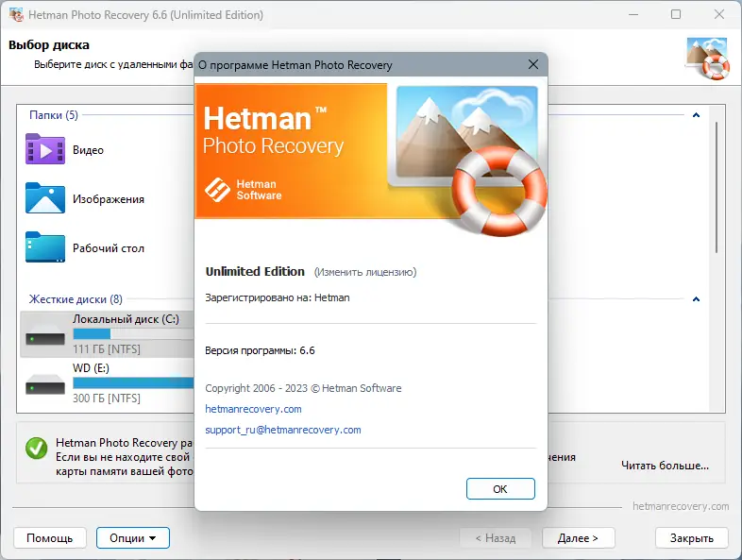Click the WD (E:) usage bar
This screenshot has width=742, height=560.
click(x=133, y=382)
